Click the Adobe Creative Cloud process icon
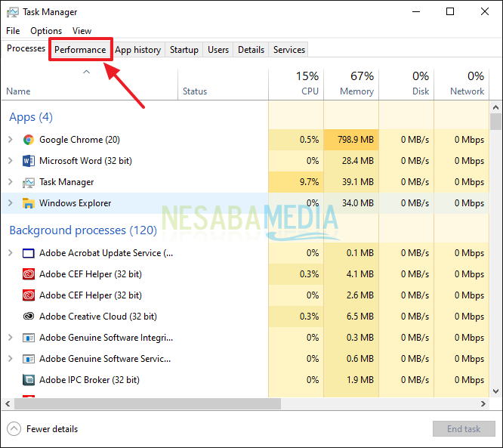The height and width of the screenshot is (448, 503). click(29, 317)
